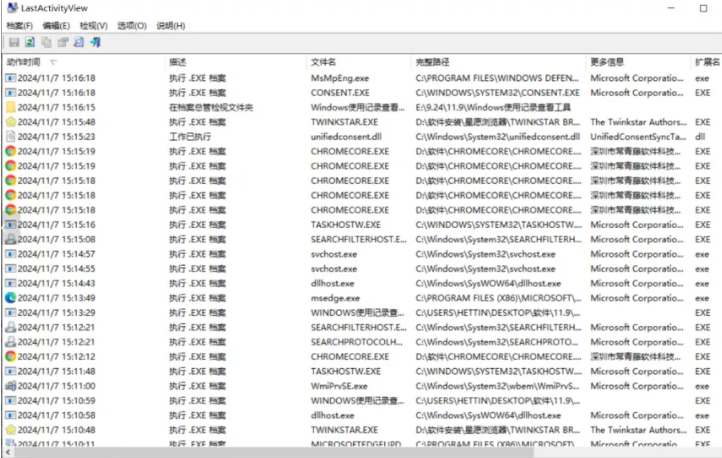The image size is (722, 458).
Task: Open the 编辑(E) menu
Action: 56,25
